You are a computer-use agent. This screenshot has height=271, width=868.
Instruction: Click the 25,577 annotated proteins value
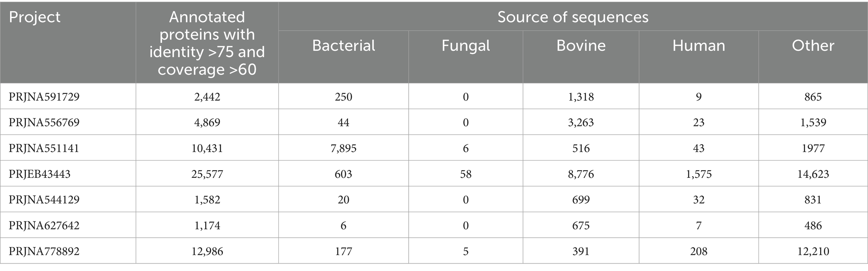click(207, 174)
